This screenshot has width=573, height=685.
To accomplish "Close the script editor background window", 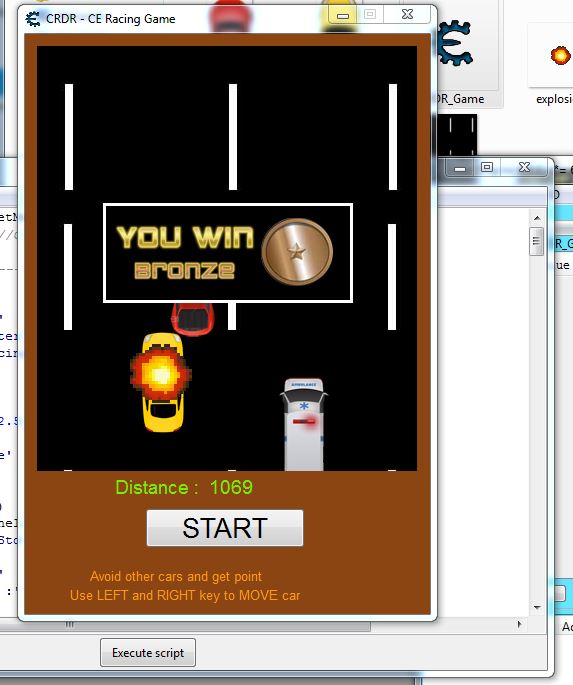I will 524,167.
